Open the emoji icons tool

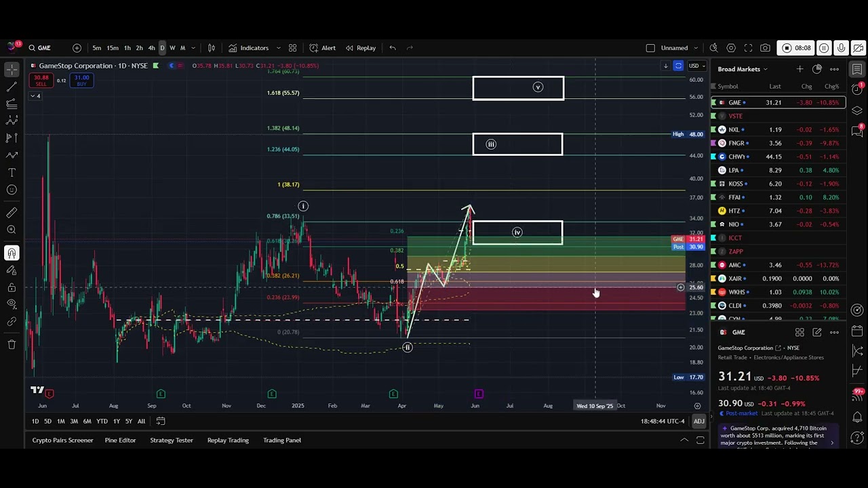coord(12,190)
